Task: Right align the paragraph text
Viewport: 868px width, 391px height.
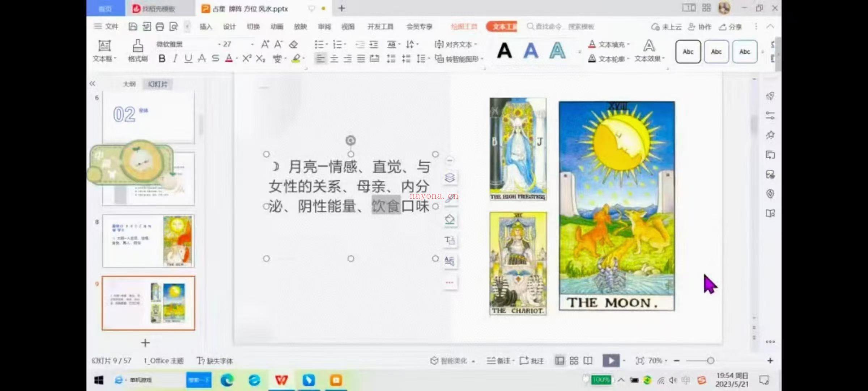Action: [x=348, y=58]
